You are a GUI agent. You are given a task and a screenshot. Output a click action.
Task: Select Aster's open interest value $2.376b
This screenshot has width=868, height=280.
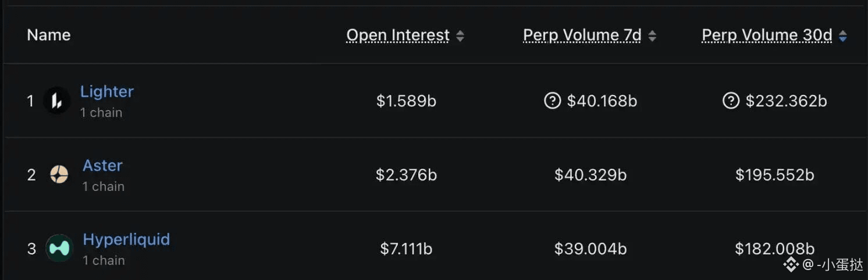coord(406,175)
